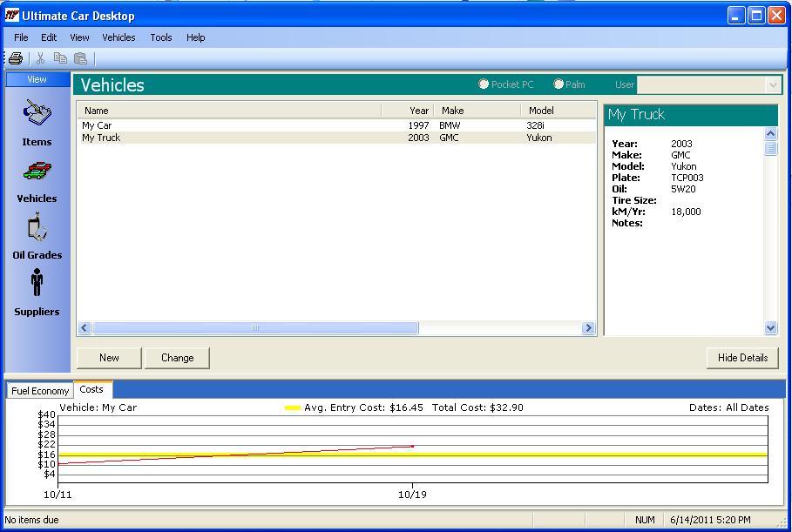
Task: Open the Help menu
Action: (195, 37)
